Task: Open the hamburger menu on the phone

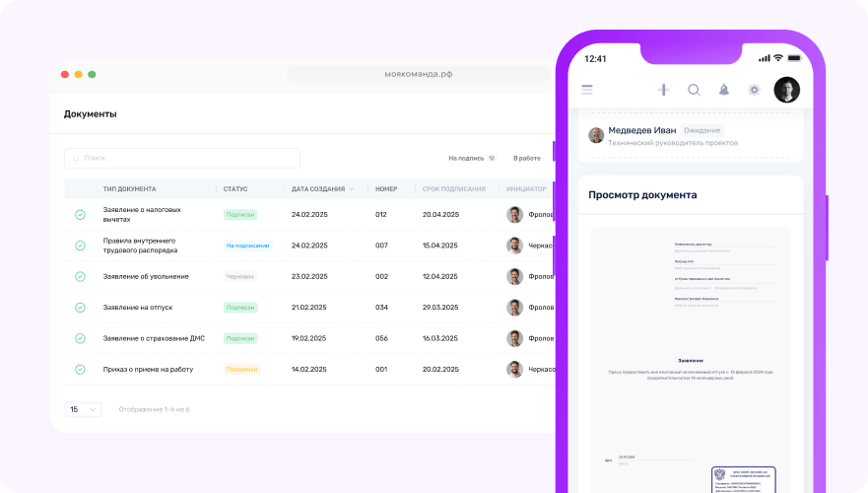Action: tap(587, 90)
